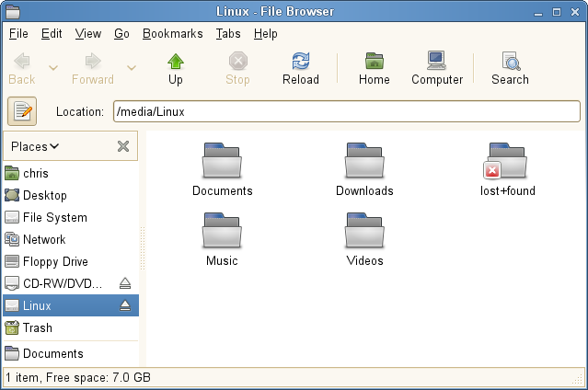
Task: Click the window menu icon in the title bar
Action: point(12,11)
